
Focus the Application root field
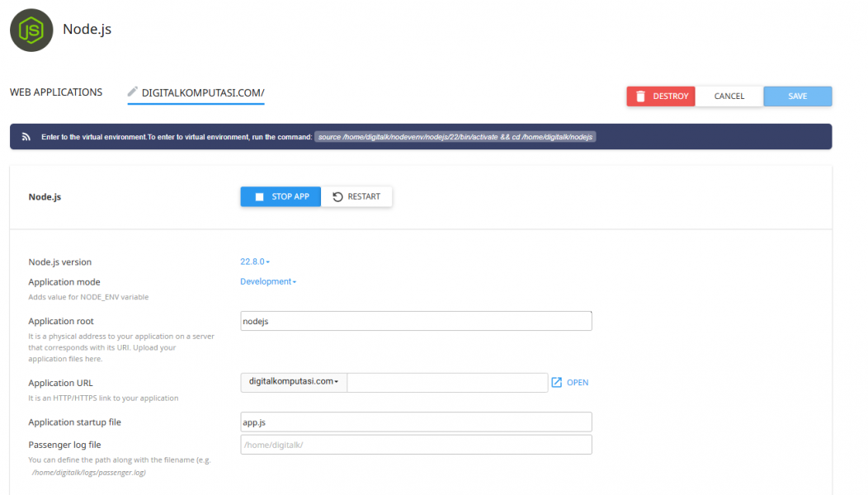[417, 321]
